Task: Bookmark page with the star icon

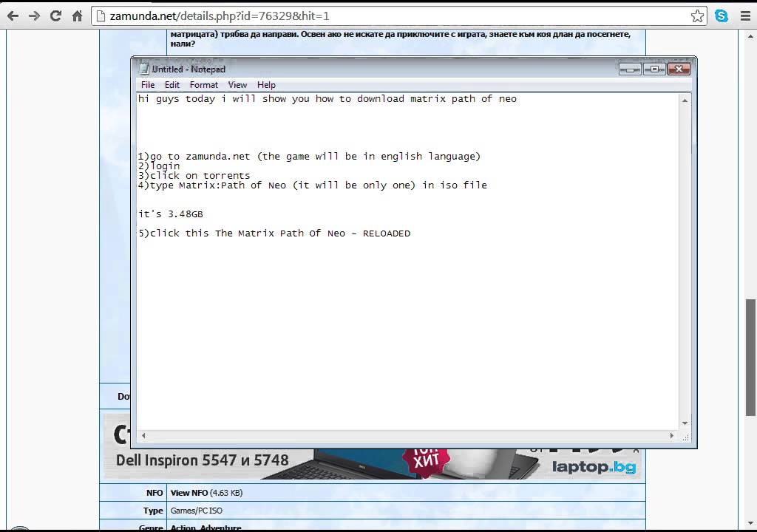Action: click(697, 16)
